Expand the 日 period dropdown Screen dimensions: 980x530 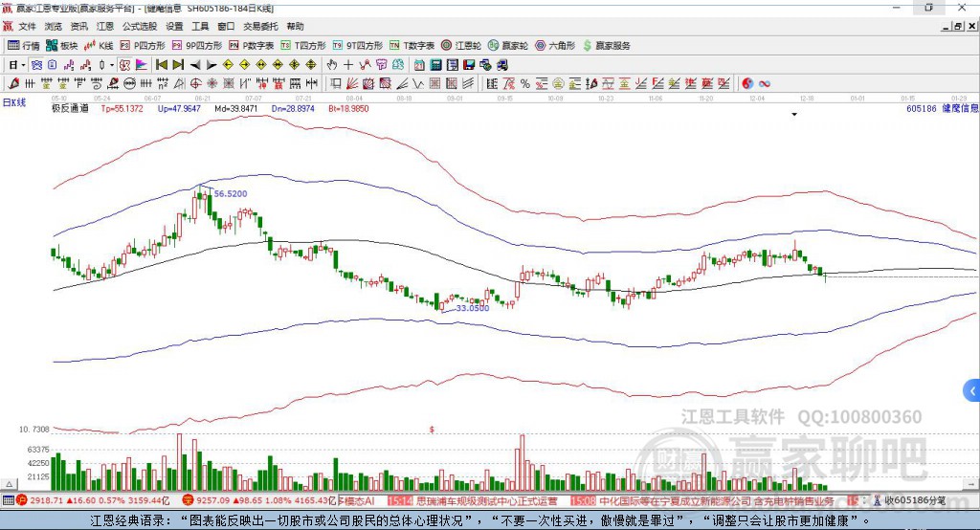23,65
